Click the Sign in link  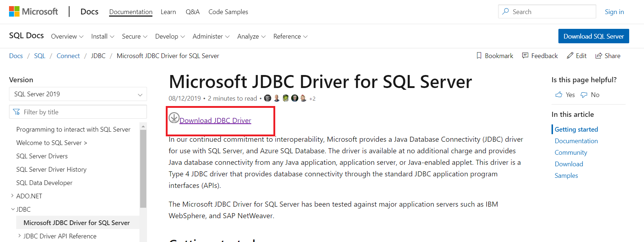tap(614, 12)
